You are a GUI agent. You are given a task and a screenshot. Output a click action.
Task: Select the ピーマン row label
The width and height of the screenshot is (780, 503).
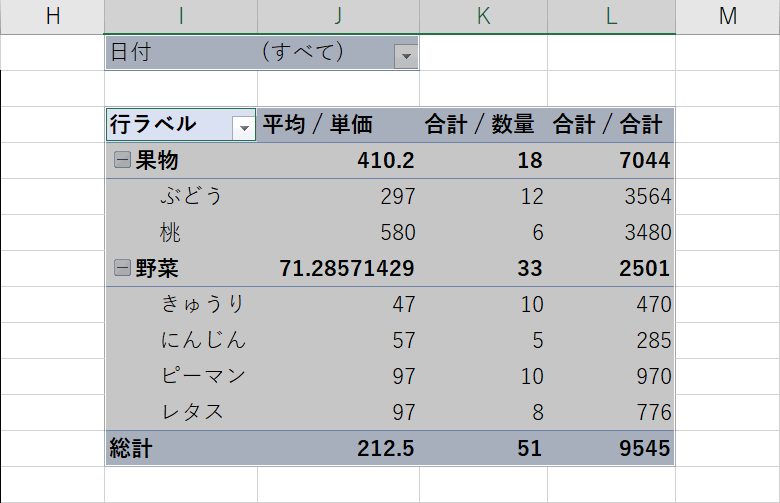(202, 376)
